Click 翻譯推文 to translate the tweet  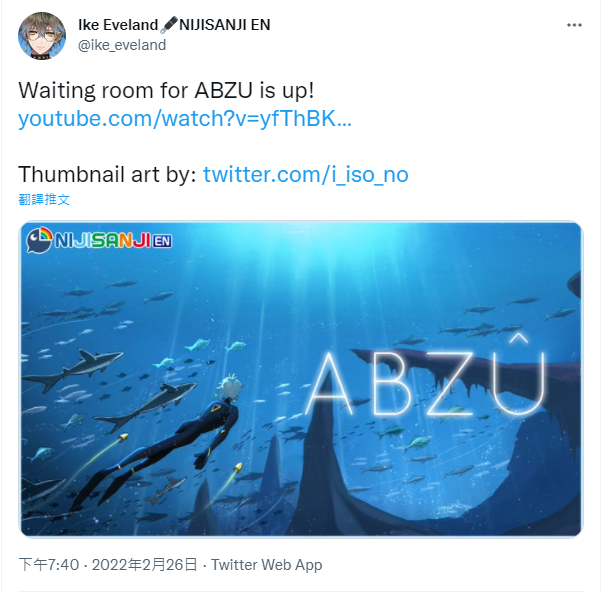pyautogui.click(x=44, y=200)
